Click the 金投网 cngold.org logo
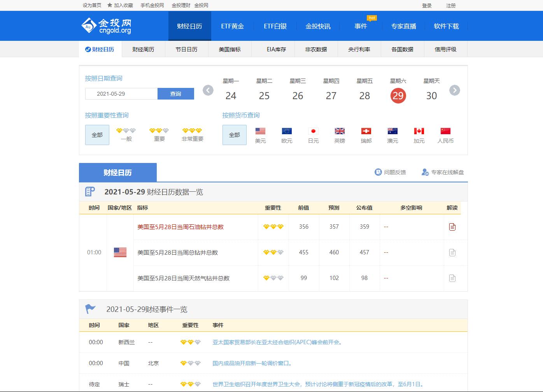 click(106, 26)
